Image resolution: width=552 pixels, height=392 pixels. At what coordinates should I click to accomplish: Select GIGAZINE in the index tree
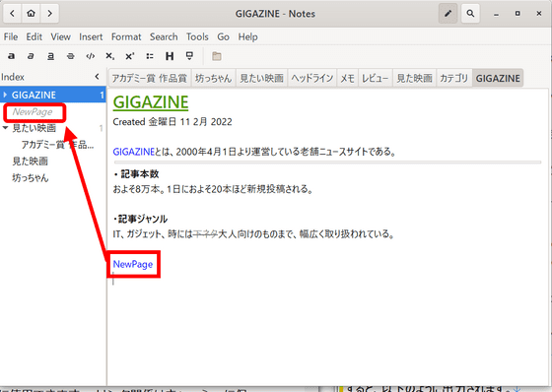click(x=53, y=95)
